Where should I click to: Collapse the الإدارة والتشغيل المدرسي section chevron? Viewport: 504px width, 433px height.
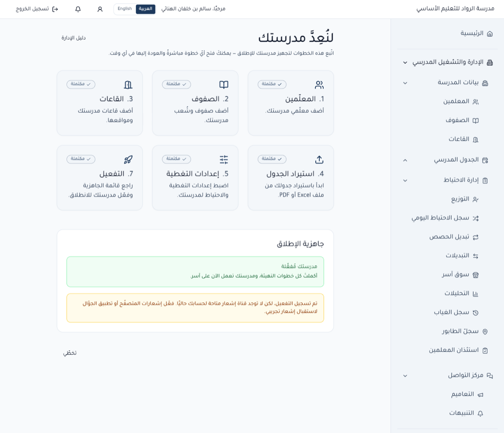405,62
